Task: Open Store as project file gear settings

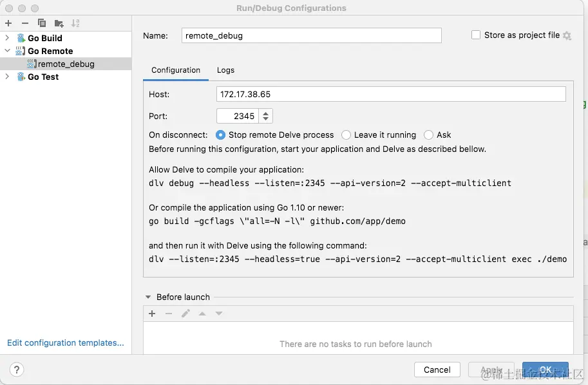Action: [x=567, y=35]
